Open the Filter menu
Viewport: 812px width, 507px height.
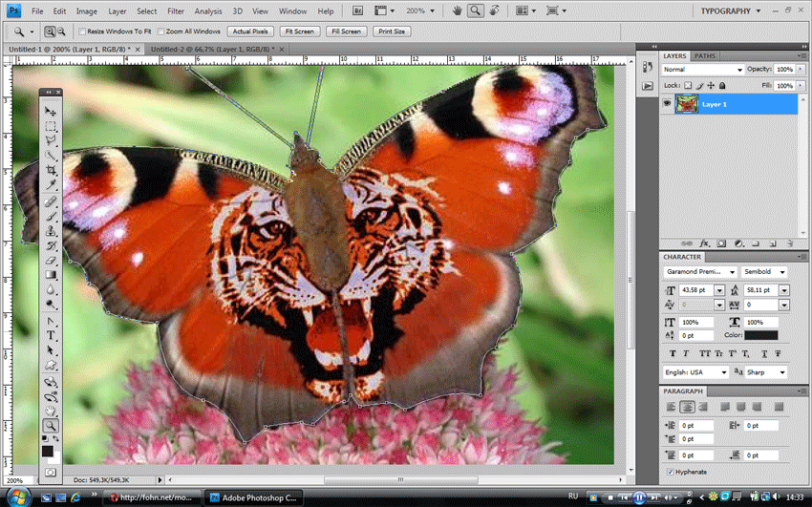176,11
